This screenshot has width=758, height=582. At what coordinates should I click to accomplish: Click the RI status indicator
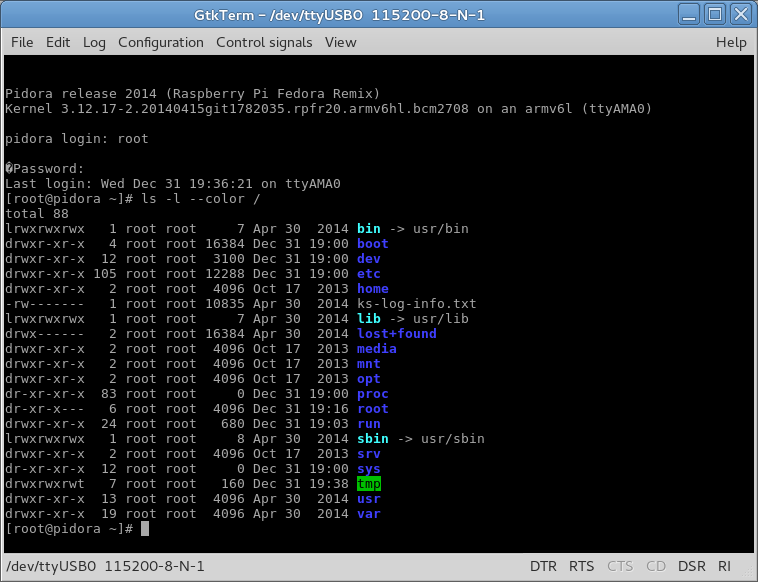coord(724,566)
